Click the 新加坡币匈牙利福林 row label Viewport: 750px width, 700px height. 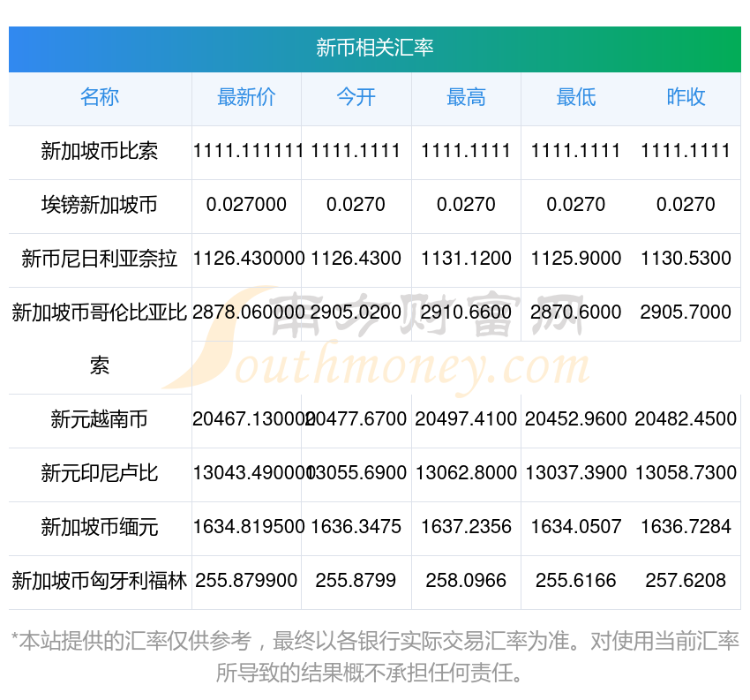tap(100, 581)
